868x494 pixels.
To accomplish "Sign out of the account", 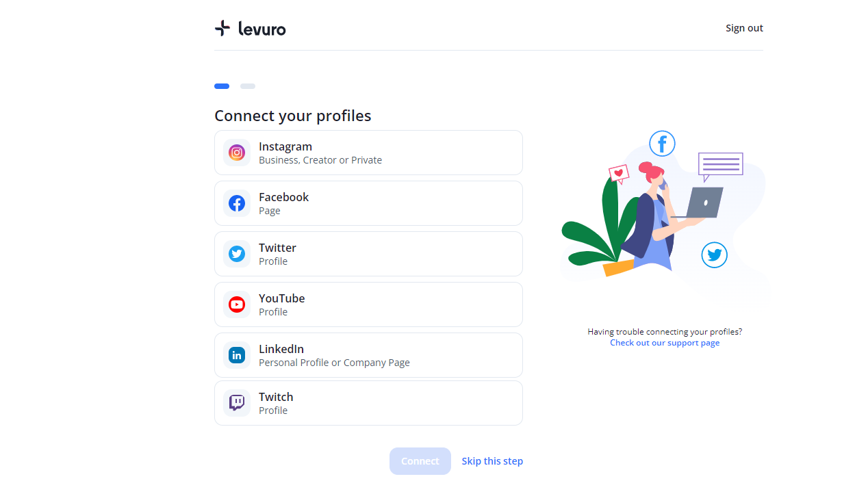I will (x=744, y=28).
